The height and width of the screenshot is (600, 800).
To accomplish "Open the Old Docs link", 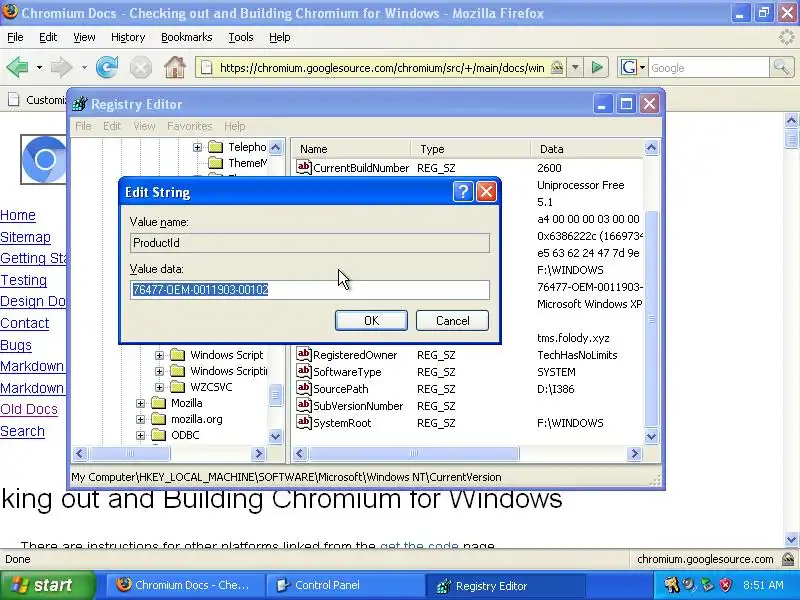I will tap(29, 409).
